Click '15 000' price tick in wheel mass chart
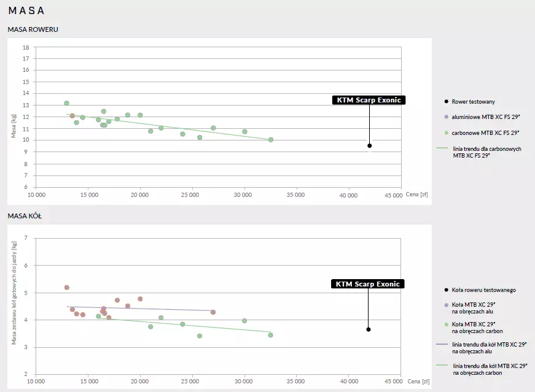535x392 pixels. click(89, 381)
